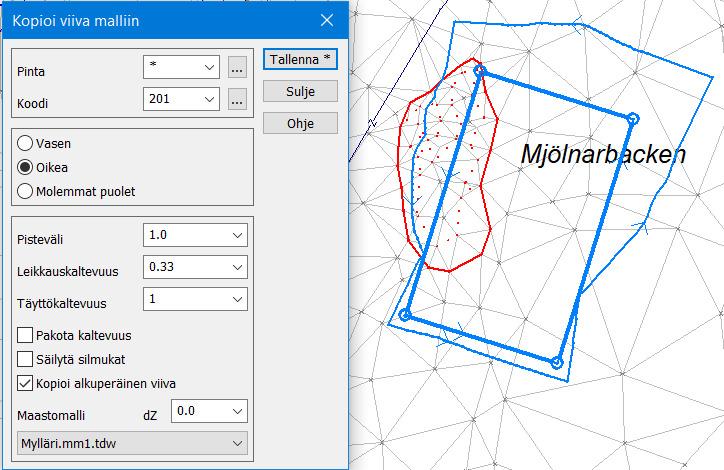Viewport: 724px width, 470px height.
Task: Open the dZ value dropdown
Action: point(236,411)
